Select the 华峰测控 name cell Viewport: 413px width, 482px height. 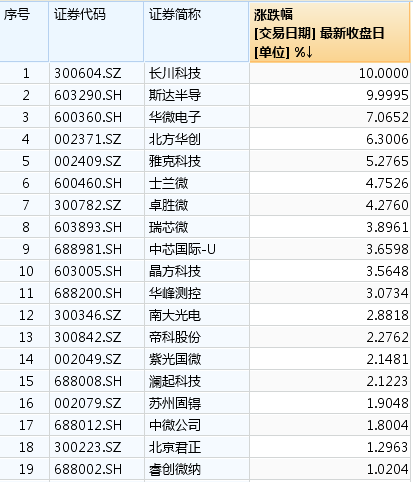click(175, 293)
